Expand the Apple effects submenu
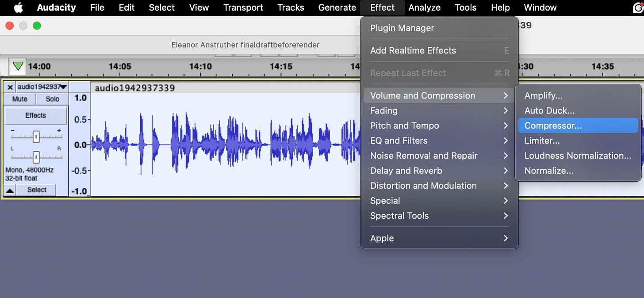 (439, 238)
